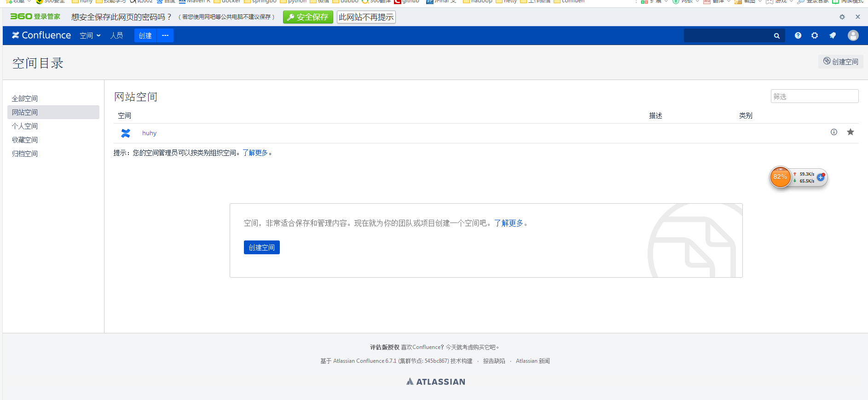Expand the 空间 dropdown in the navbar
The image size is (868, 400).
[x=90, y=35]
